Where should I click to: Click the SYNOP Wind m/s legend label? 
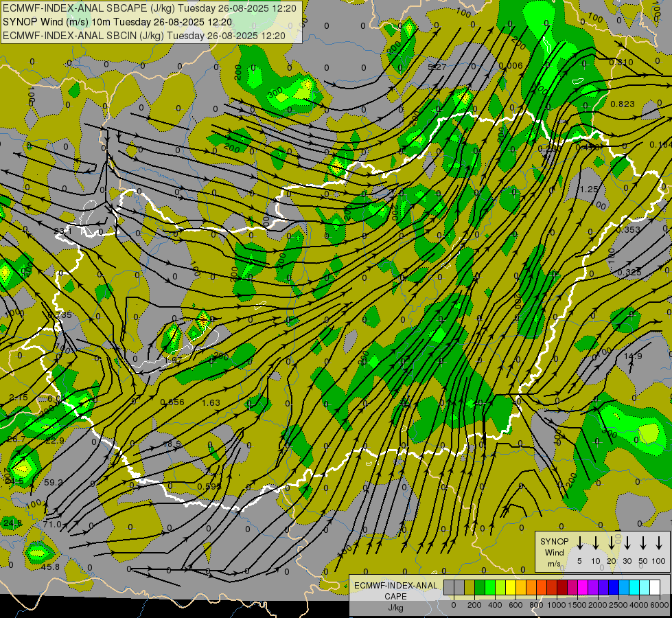click(x=554, y=552)
